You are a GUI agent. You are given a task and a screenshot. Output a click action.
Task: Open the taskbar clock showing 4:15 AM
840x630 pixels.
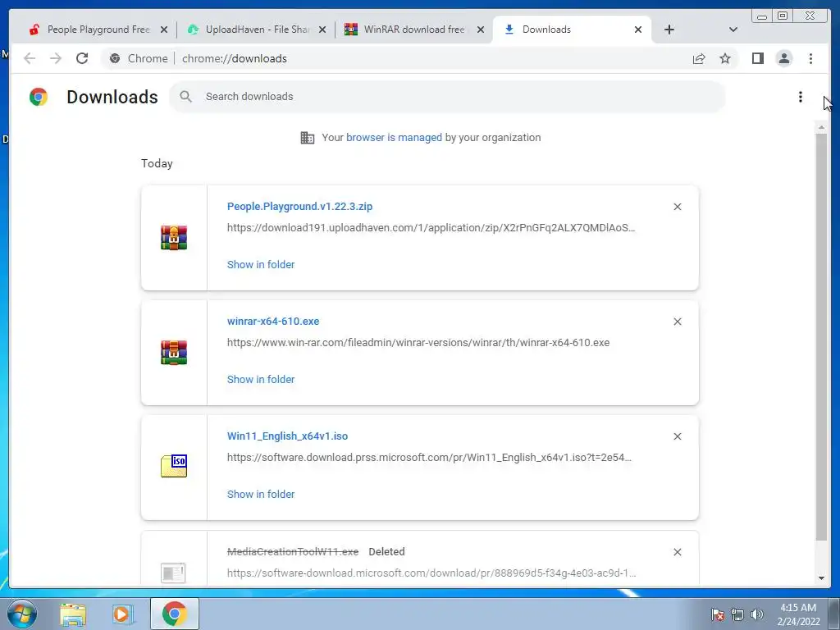click(x=798, y=614)
